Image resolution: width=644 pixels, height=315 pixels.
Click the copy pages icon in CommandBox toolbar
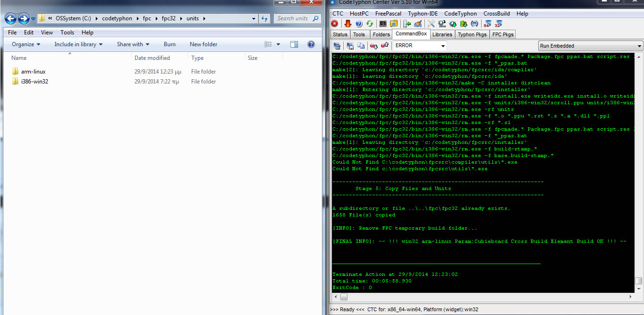pos(361,46)
